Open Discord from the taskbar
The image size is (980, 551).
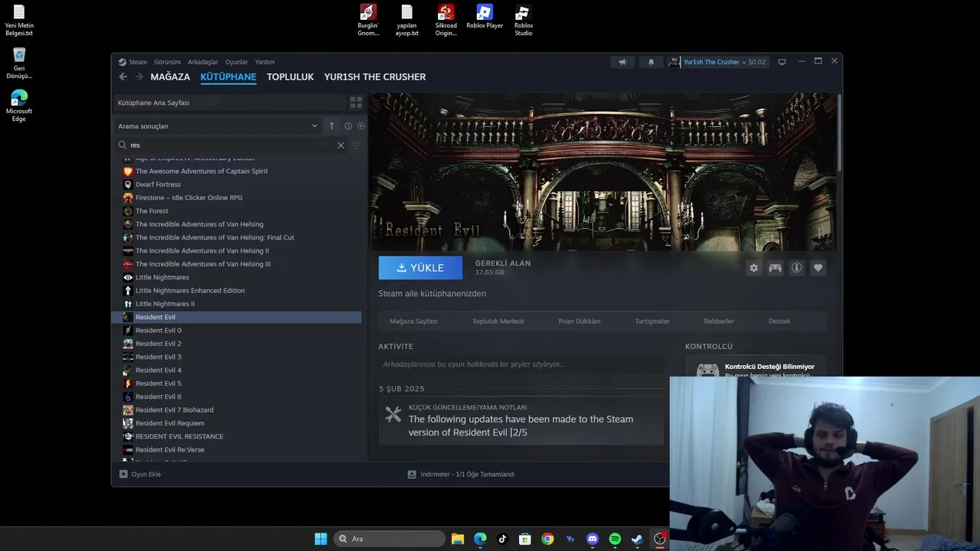[592, 539]
